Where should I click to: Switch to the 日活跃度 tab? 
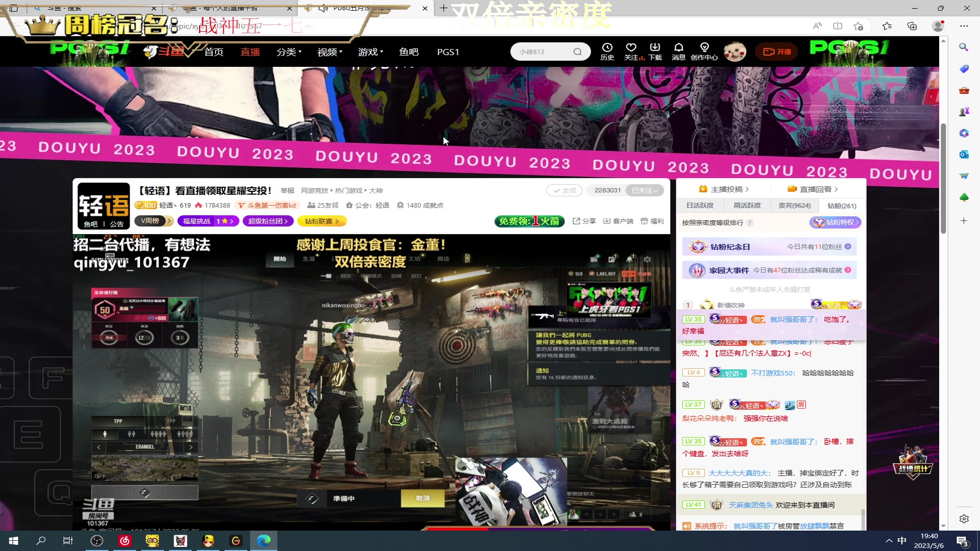tap(700, 206)
